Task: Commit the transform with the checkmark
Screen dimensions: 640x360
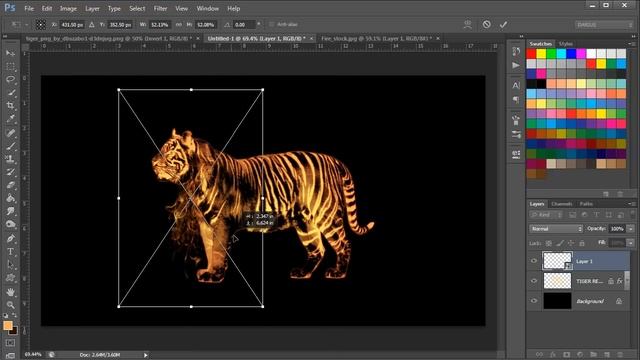Action: point(503,24)
